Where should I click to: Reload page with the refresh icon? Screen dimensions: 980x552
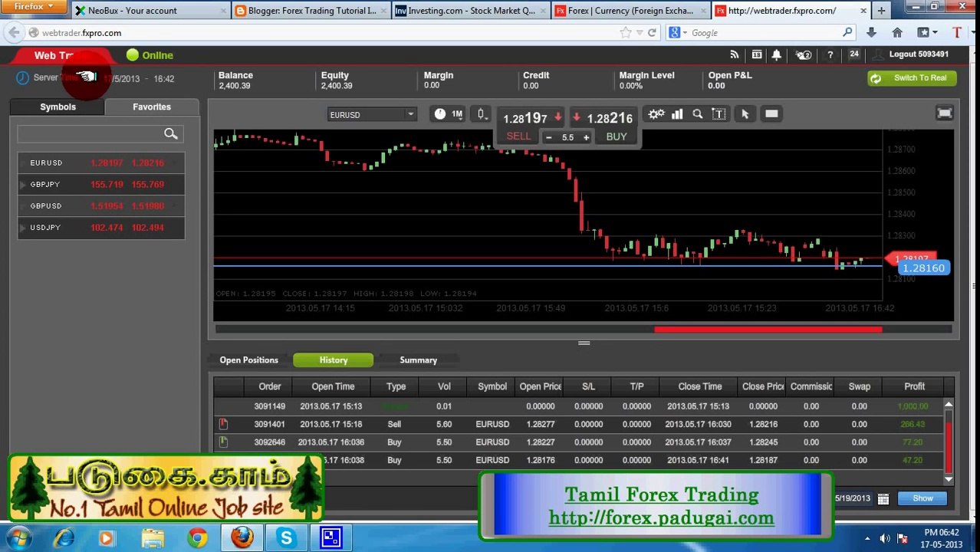[x=652, y=33]
